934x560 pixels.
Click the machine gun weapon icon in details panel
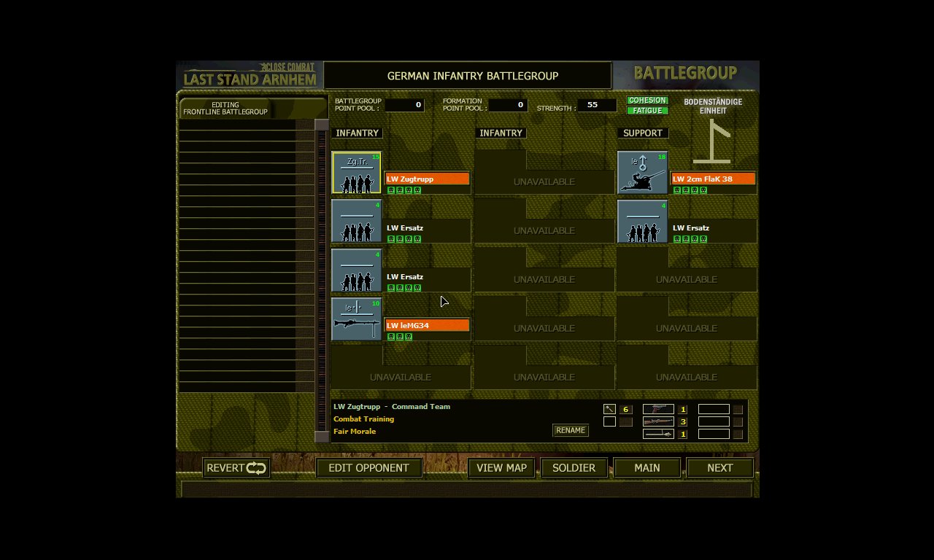tap(658, 434)
